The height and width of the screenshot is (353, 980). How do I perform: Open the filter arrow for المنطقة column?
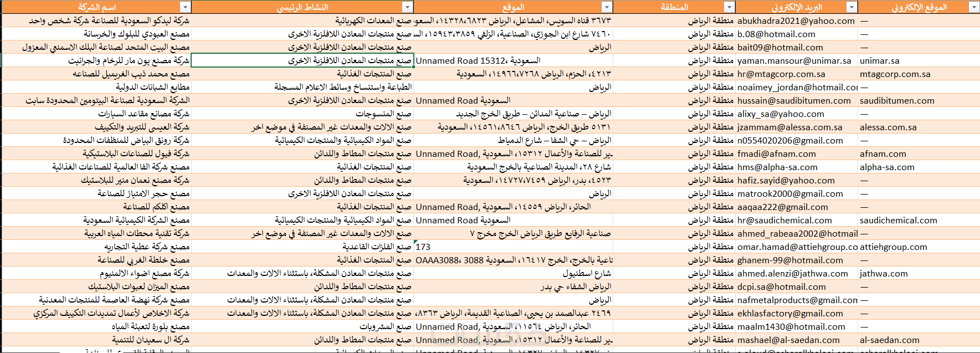click(x=730, y=7)
